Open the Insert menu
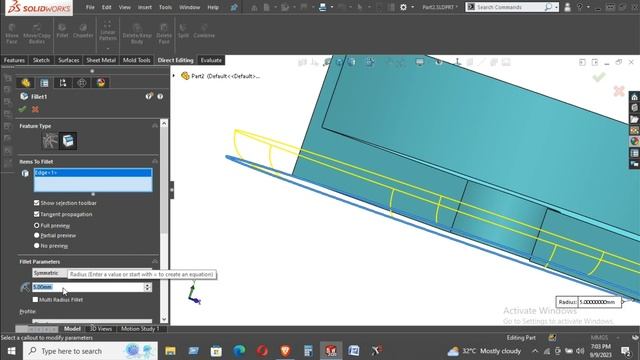Viewport: 640px width, 360px height. pyautogui.click(x=144, y=7)
